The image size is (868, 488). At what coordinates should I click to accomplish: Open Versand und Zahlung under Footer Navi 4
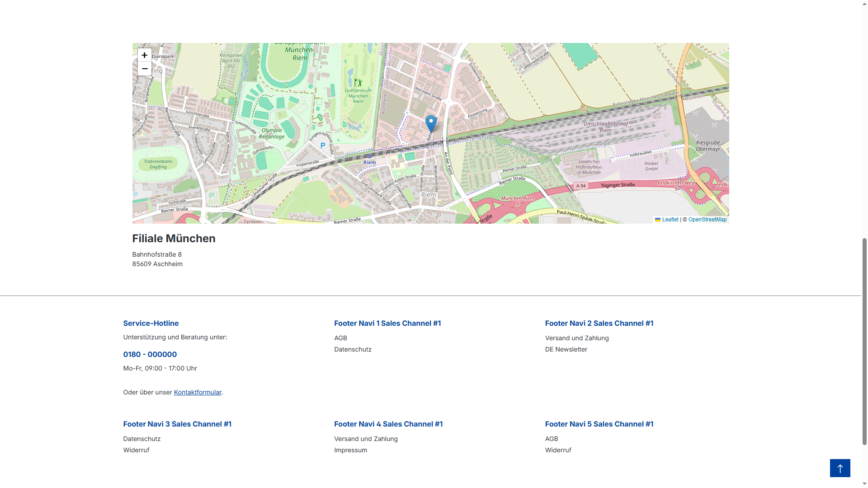pyautogui.click(x=366, y=439)
